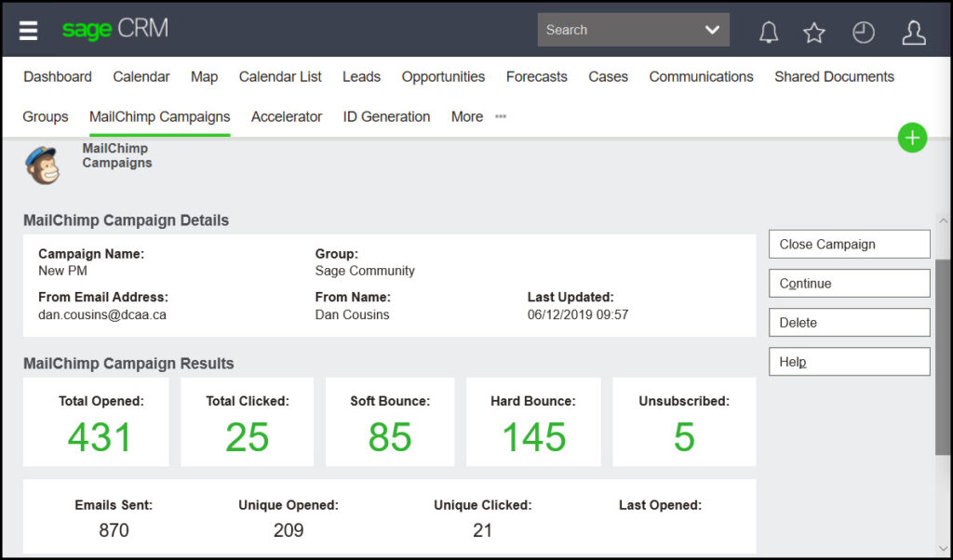The width and height of the screenshot is (953, 560).
Task: Expand the More menu
Action: 467,116
